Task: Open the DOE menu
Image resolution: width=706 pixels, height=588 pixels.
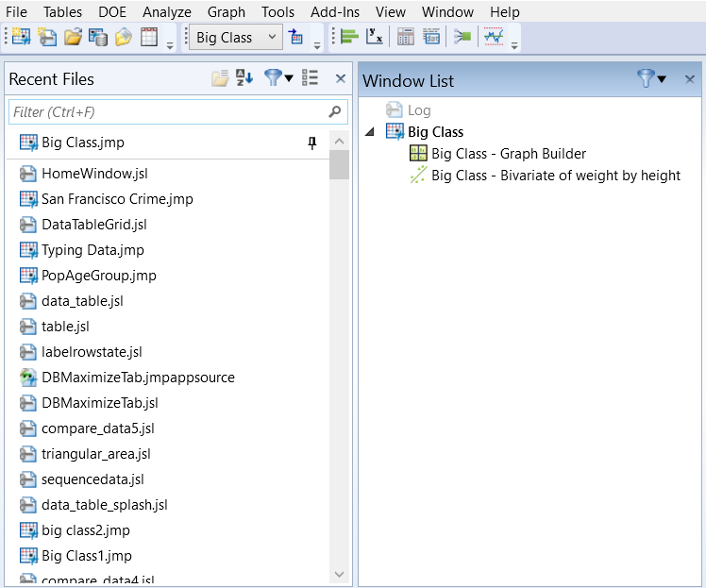Action: click(x=112, y=12)
